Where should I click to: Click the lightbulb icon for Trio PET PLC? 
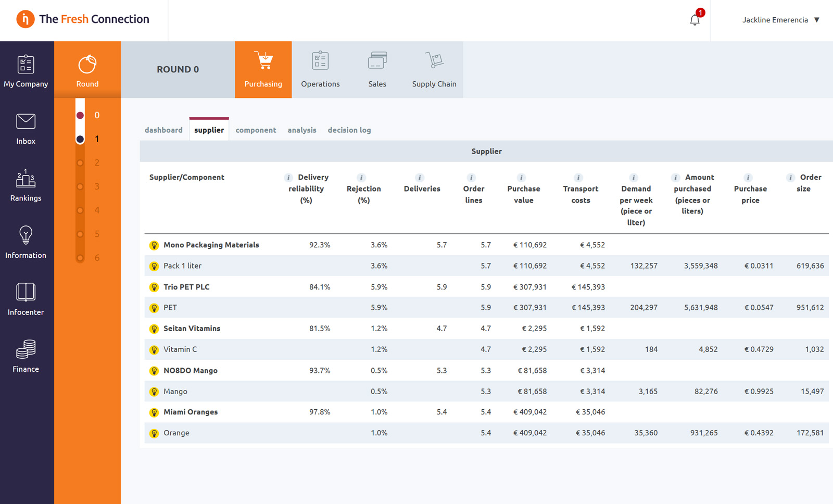[154, 287]
